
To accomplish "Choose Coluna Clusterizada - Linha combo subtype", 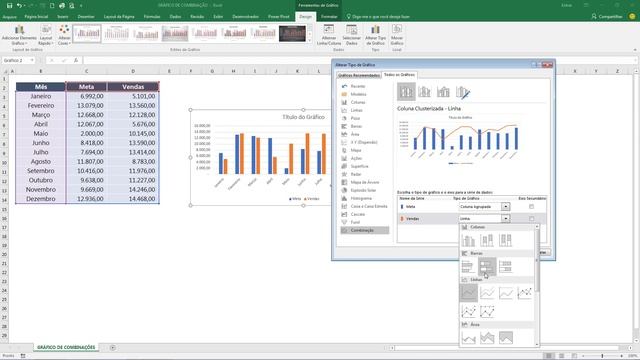I will pos(406,92).
